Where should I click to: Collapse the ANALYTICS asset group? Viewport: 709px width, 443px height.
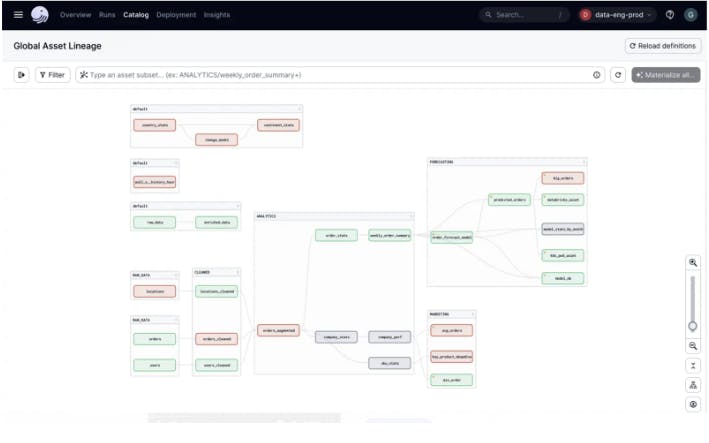click(x=411, y=215)
